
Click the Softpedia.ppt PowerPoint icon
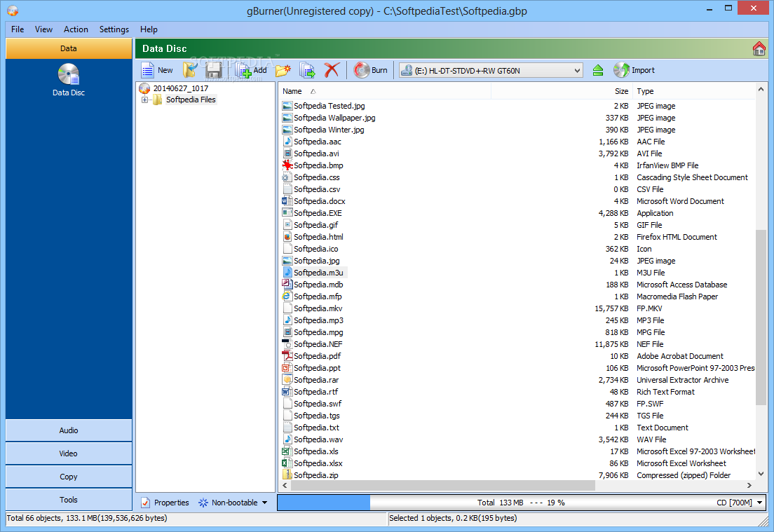pos(287,368)
